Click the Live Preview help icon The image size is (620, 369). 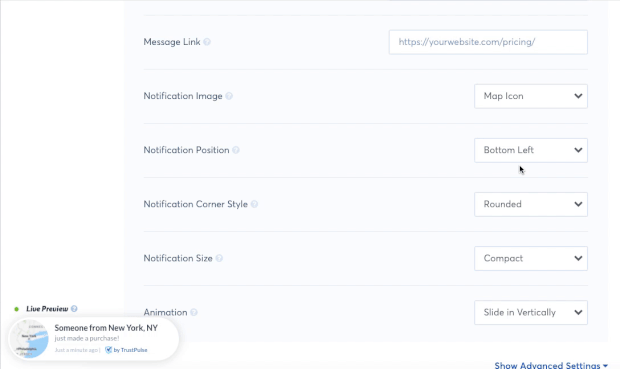74,309
